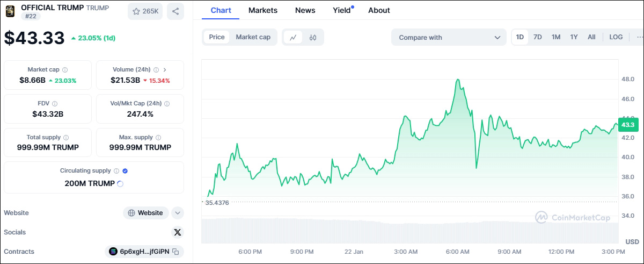Open the X social profile icon
Viewport: 644px width, 264px height.
point(178,232)
